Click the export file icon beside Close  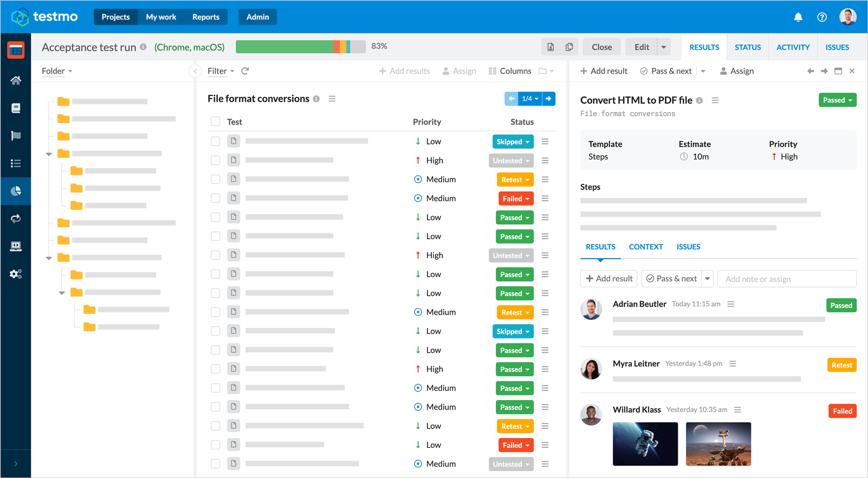(x=550, y=47)
